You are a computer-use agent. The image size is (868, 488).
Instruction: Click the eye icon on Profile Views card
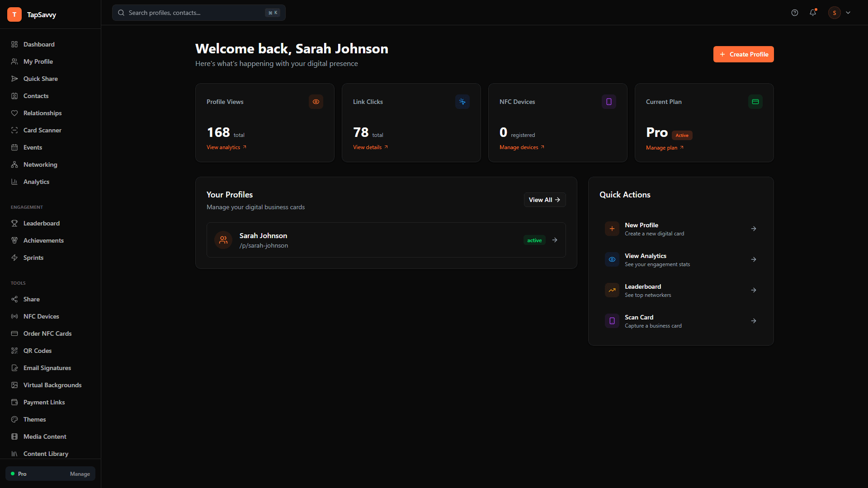(x=316, y=102)
